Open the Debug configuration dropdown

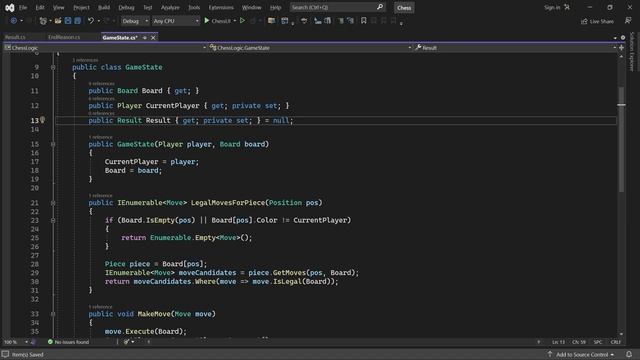(135, 21)
